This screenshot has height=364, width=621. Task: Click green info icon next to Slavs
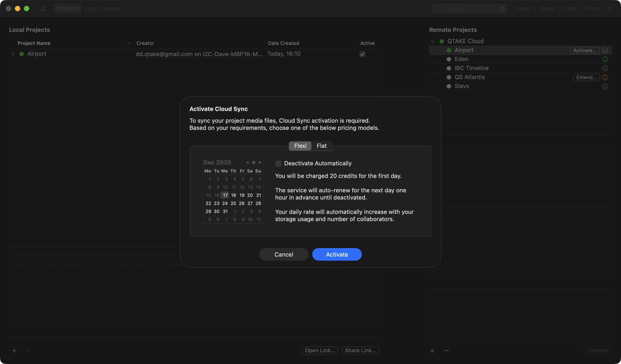pos(605,86)
